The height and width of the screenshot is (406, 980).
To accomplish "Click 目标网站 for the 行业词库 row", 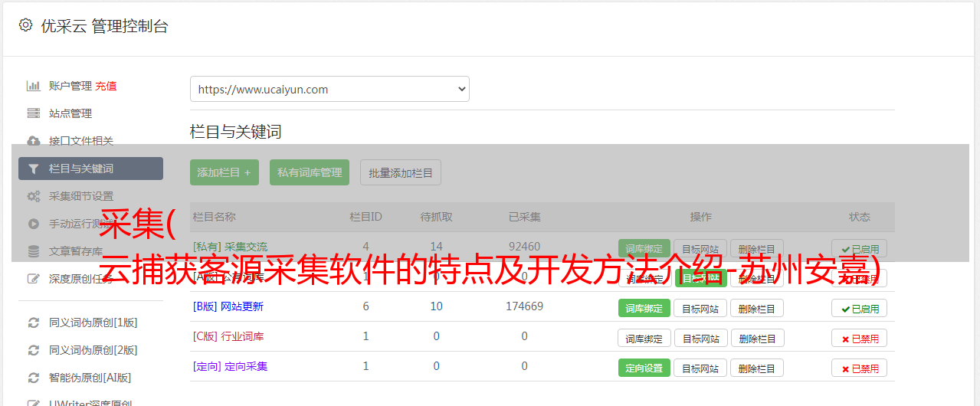I will coord(700,338).
